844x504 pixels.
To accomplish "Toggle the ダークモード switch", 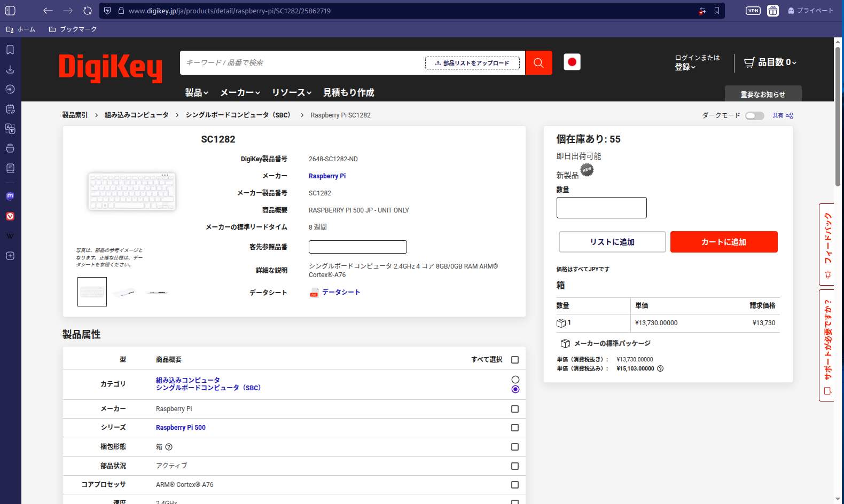I will click(755, 116).
